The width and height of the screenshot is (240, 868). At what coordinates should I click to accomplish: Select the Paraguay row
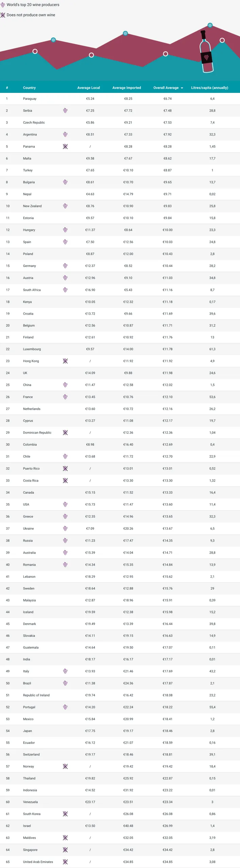tap(120, 99)
